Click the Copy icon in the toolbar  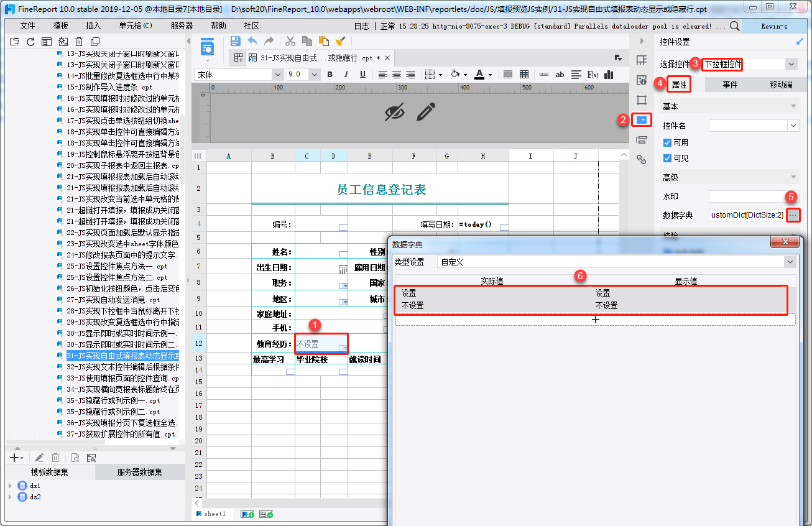307,41
